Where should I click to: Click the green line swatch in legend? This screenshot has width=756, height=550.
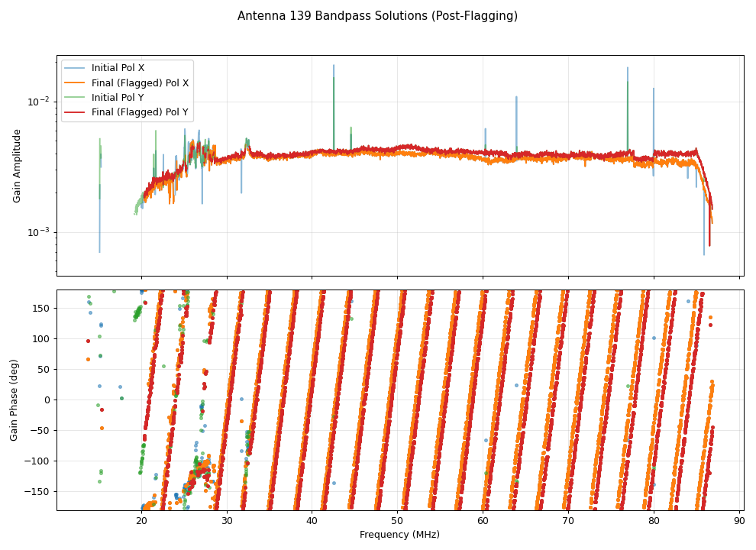click(x=76, y=98)
